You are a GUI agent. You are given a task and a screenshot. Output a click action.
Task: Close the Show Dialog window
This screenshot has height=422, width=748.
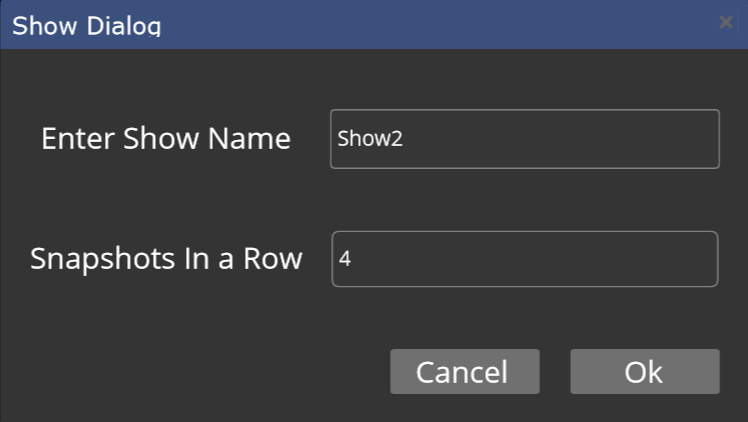(726, 22)
